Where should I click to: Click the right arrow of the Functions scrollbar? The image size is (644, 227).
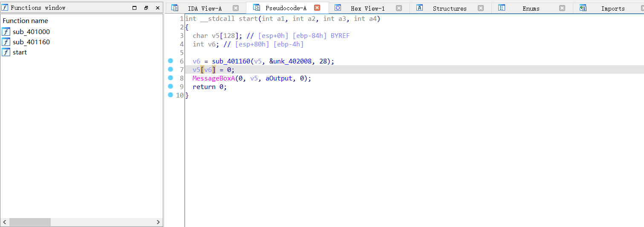(x=158, y=222)
